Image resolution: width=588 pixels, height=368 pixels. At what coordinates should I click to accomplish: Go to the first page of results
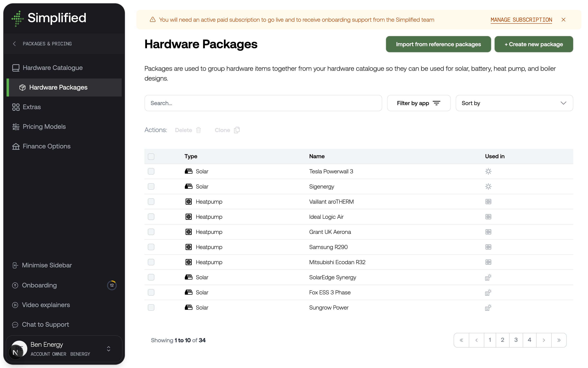(461, 340)
